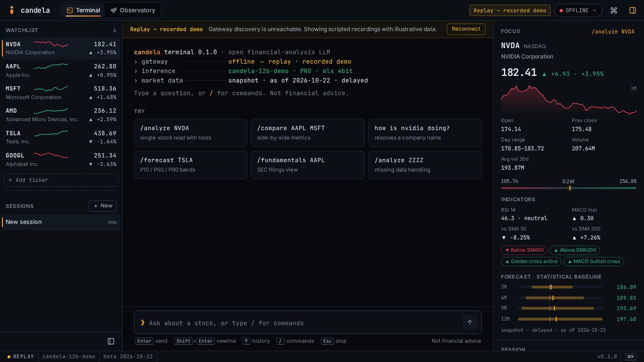Select AAPL Apple Inc. in watchlist
Screen dimensions: 644x362
[61, 70]
